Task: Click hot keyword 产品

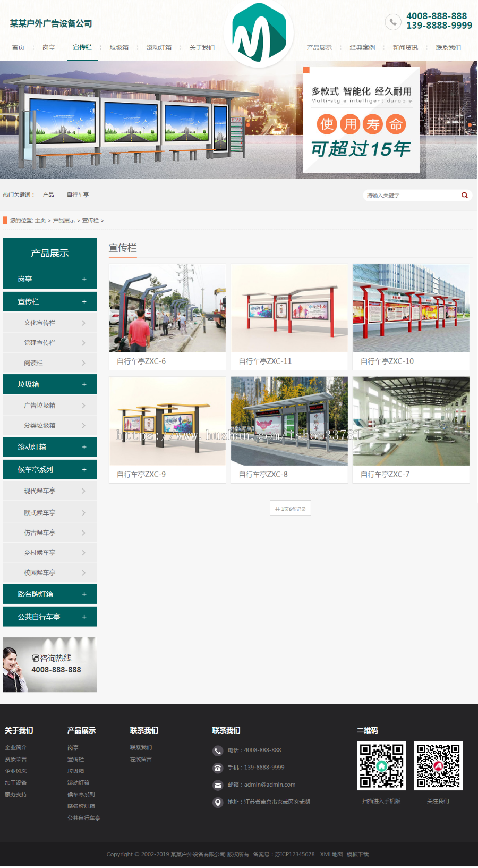Action: tap(48, 195)
